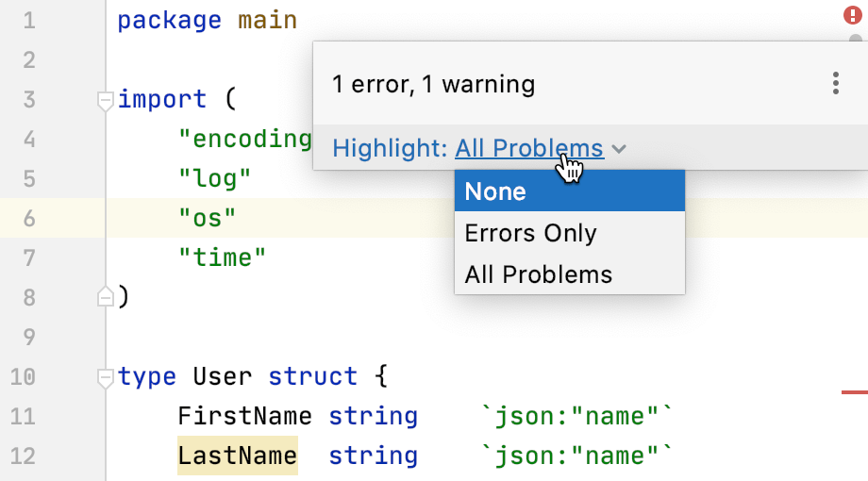Choose Errors Only highlight level
Screen dimensions: 868x481
pos(569,233)
